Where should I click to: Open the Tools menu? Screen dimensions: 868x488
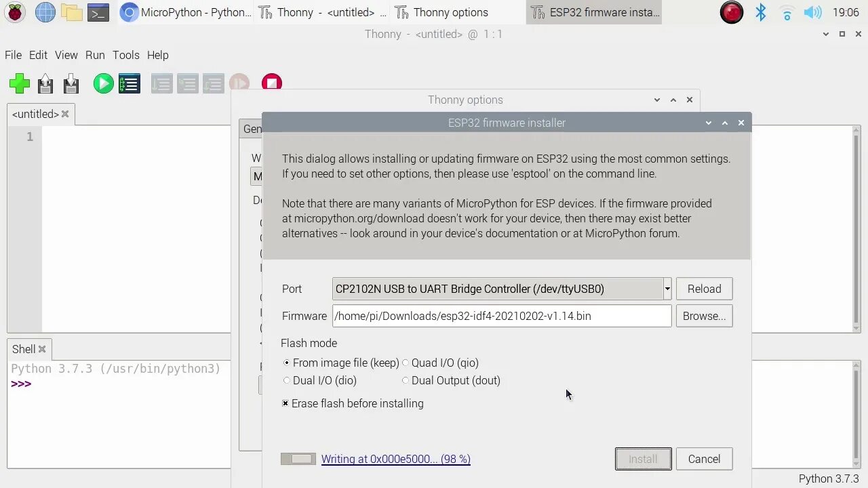(x=126, y=55)
